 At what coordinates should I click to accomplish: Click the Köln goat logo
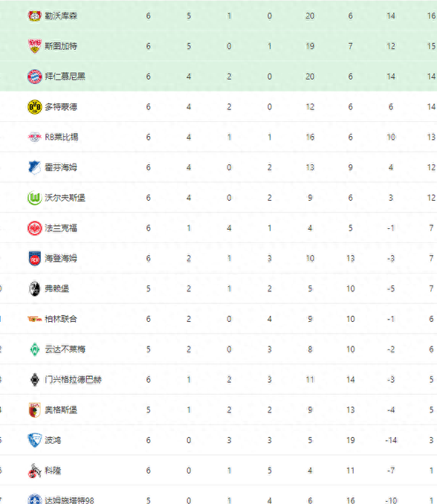coord(34,471)
